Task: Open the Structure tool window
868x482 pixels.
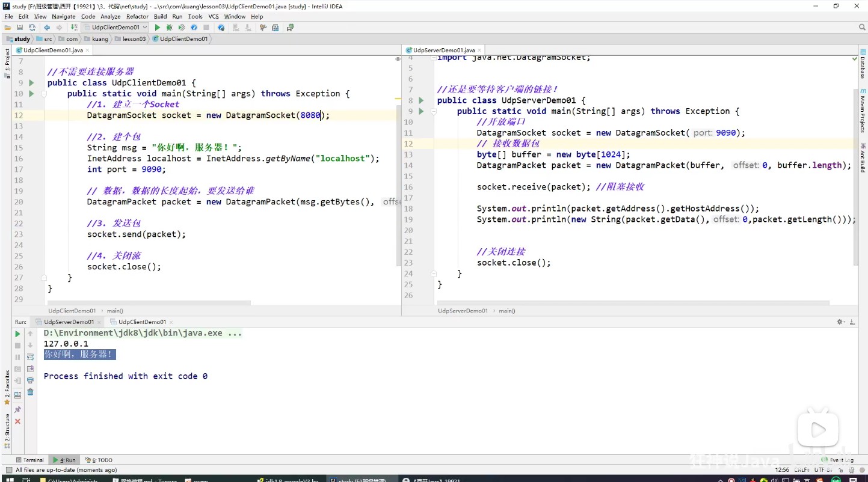Action: tap(7, 432)
